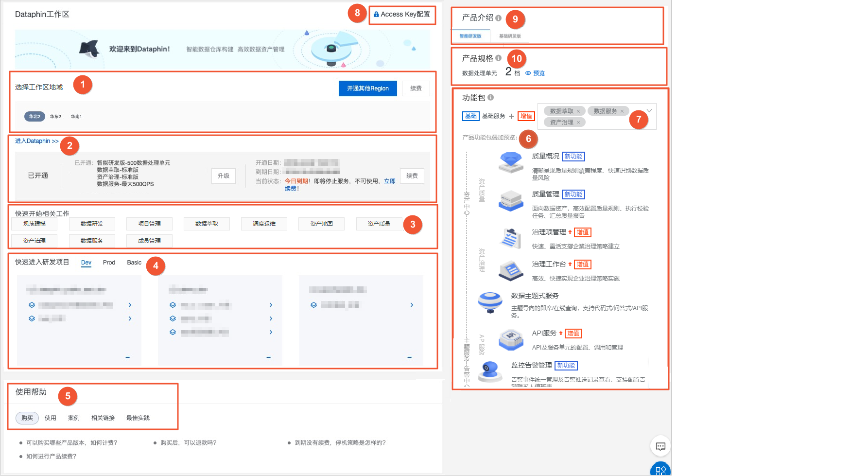
Task: Click the 质量概况 diamond icon
Action: coord(511,162)
